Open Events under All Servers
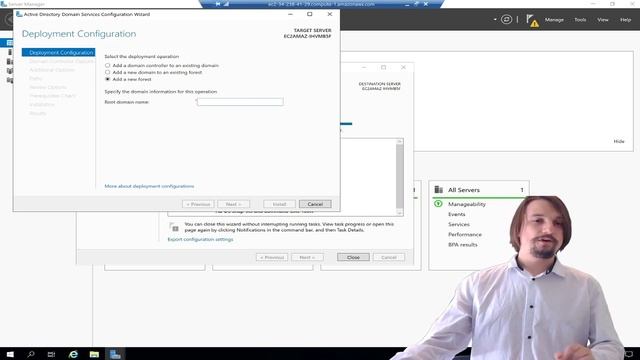Screen dimensions: 640x360 click(456, 214)
